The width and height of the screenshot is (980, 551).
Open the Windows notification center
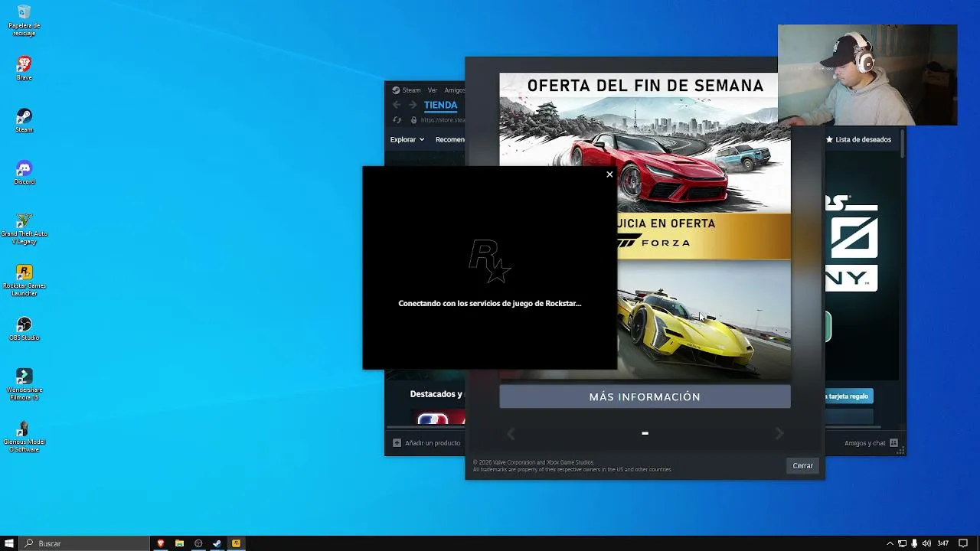[964, 543]
